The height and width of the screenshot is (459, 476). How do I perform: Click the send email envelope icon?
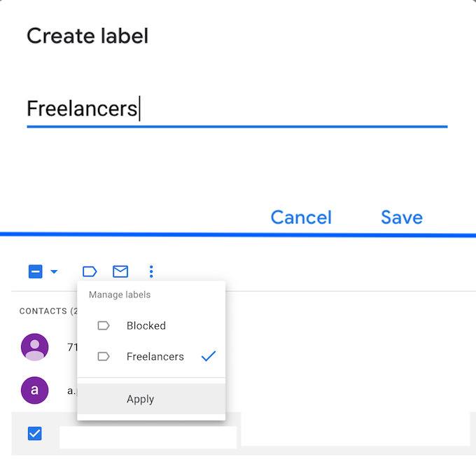(x=120, y=271)
